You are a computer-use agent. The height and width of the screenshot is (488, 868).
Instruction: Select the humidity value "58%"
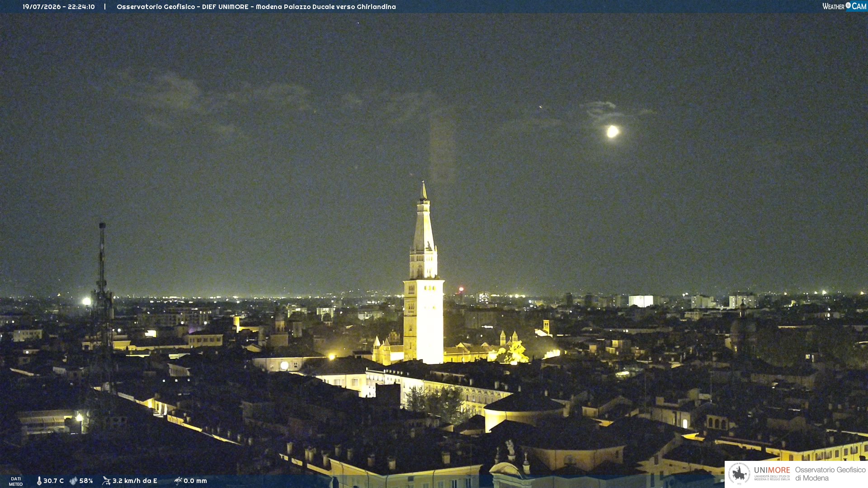[86, 481]
